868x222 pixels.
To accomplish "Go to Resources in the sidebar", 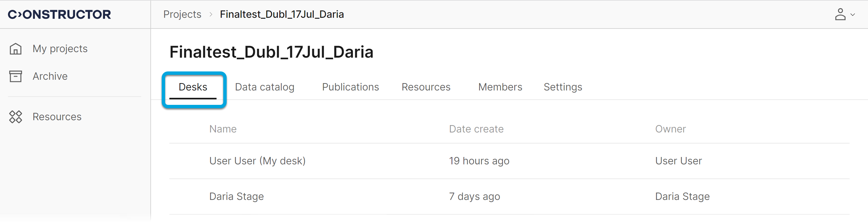I will (x=57, y=117).
